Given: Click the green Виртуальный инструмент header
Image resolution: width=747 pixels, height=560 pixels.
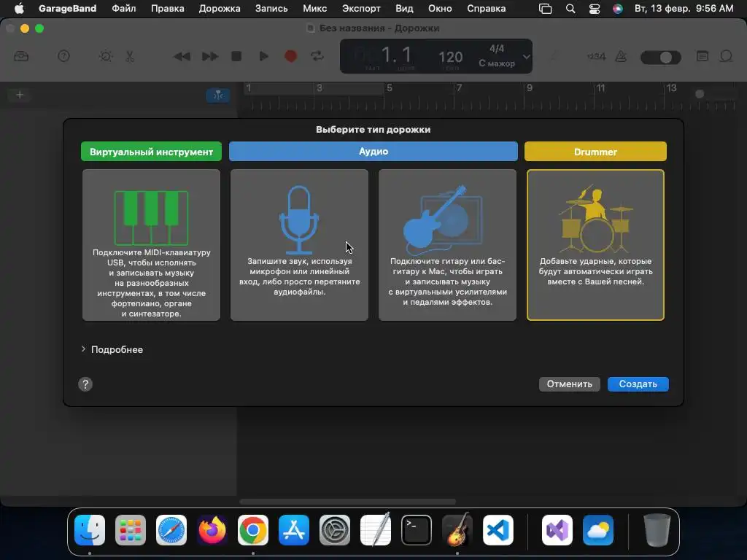Looking at the screenshot, I should coord(151,152).
